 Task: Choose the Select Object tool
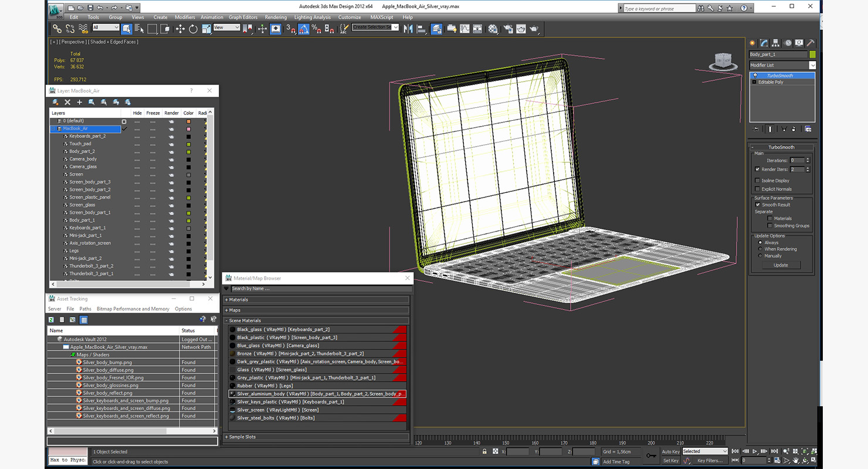(x=127, y=28)
